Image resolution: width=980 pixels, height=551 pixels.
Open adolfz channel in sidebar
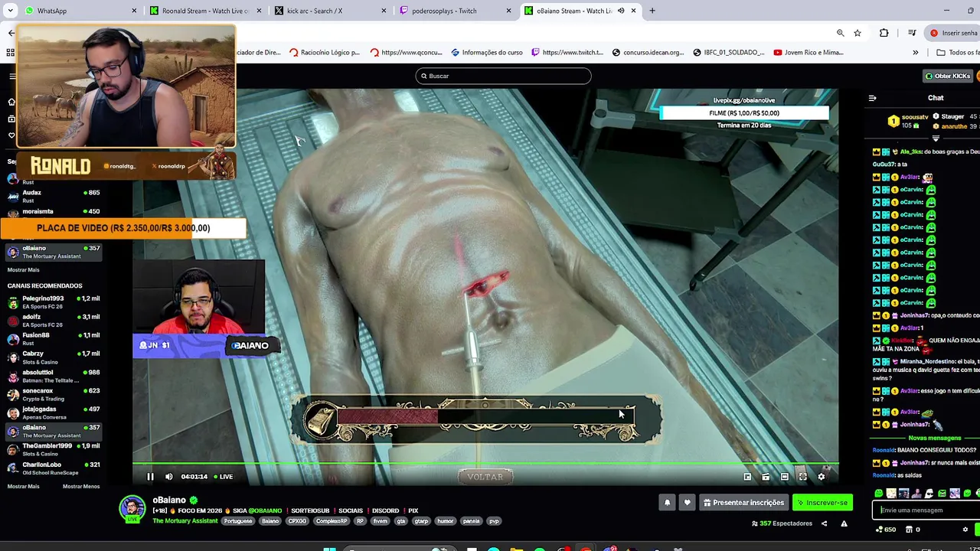[54, 321]
